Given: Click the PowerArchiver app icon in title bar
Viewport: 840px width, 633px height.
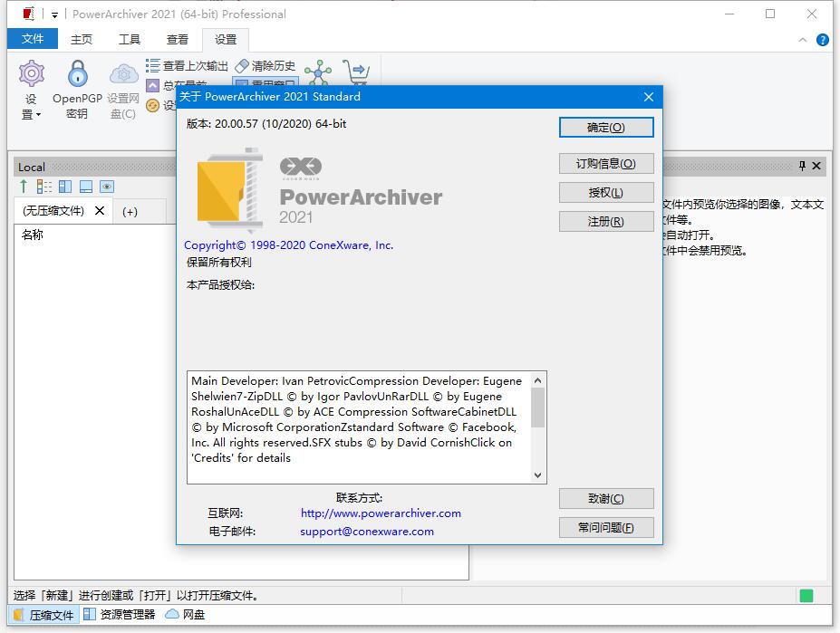Looking at the screenshot, I should pos(29,14).
